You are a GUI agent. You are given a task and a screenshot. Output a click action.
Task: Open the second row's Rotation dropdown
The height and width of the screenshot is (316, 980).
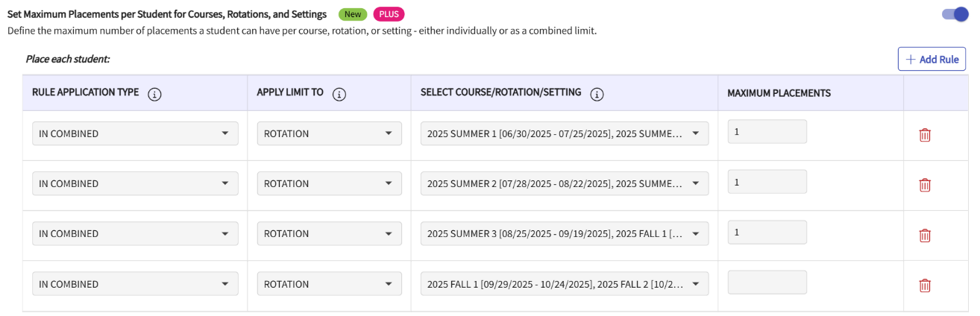tap(329, 184)
